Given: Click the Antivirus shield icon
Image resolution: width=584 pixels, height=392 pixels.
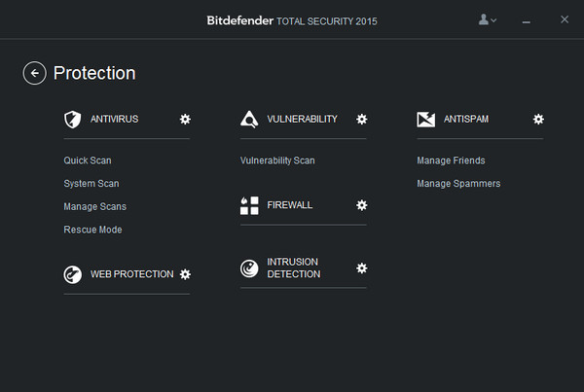Looking at the screenshot, I should tap(71, 120).
